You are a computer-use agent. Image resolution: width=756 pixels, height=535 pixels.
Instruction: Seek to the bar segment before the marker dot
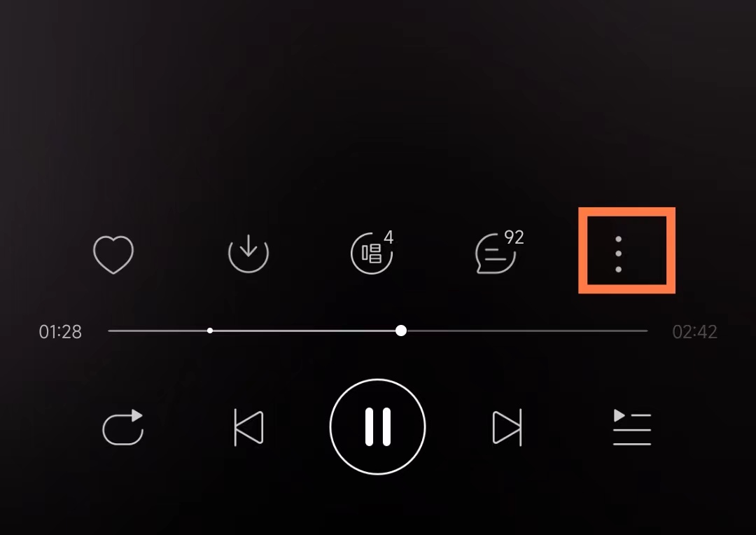pyautogui.click(x=157, y=331)
